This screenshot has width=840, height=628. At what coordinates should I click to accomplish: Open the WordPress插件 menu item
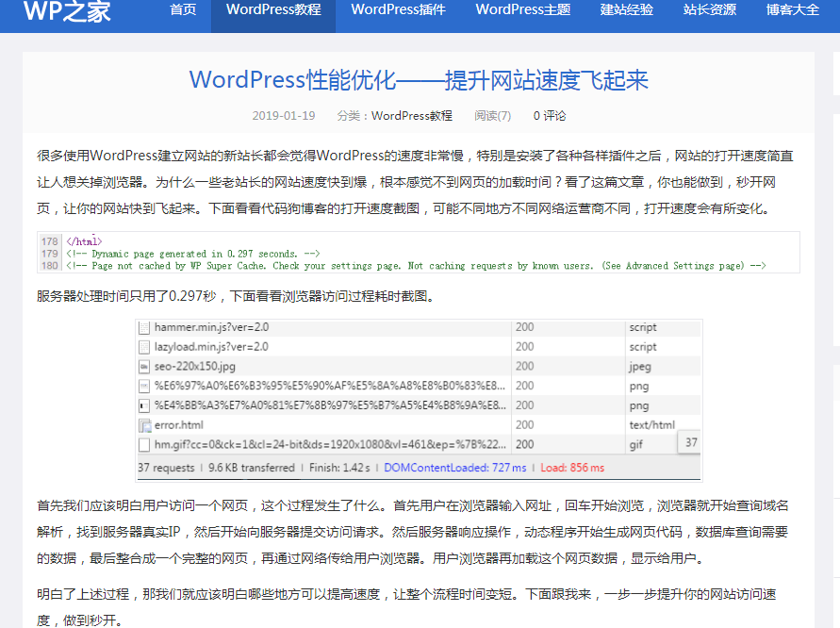pos(398,9)
